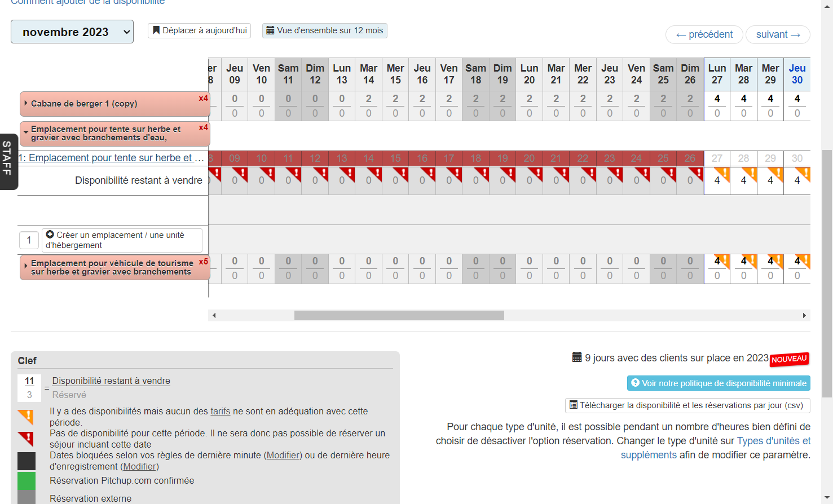833x504 pixels.
Task: Click red warning flag on tent day 20
Action: 535,174
